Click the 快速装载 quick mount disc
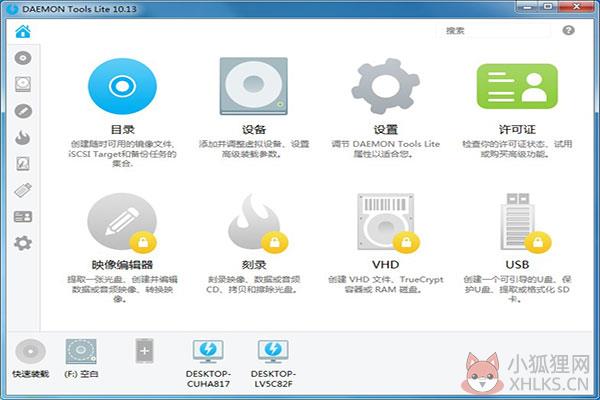 [x=31, y=351]
